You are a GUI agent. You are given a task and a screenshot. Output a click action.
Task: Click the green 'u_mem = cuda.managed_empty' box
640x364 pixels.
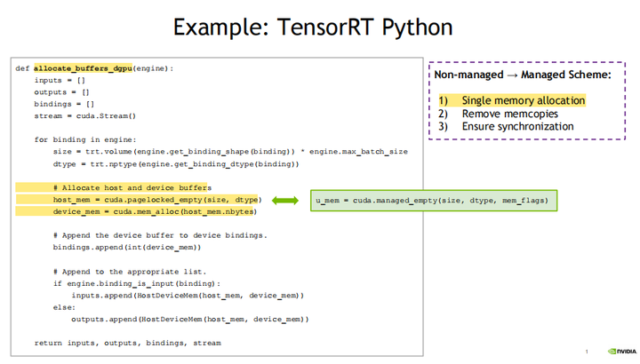coord(434,201)
